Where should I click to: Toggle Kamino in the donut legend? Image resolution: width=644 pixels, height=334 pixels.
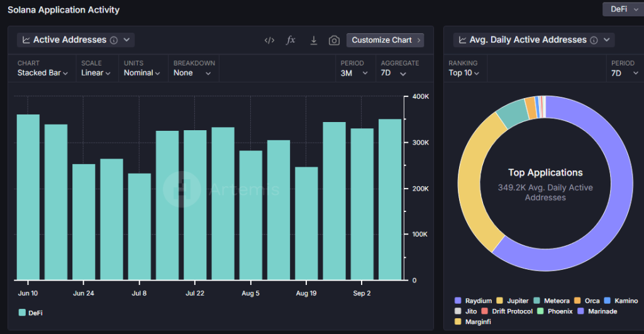(x=621, y=301)
